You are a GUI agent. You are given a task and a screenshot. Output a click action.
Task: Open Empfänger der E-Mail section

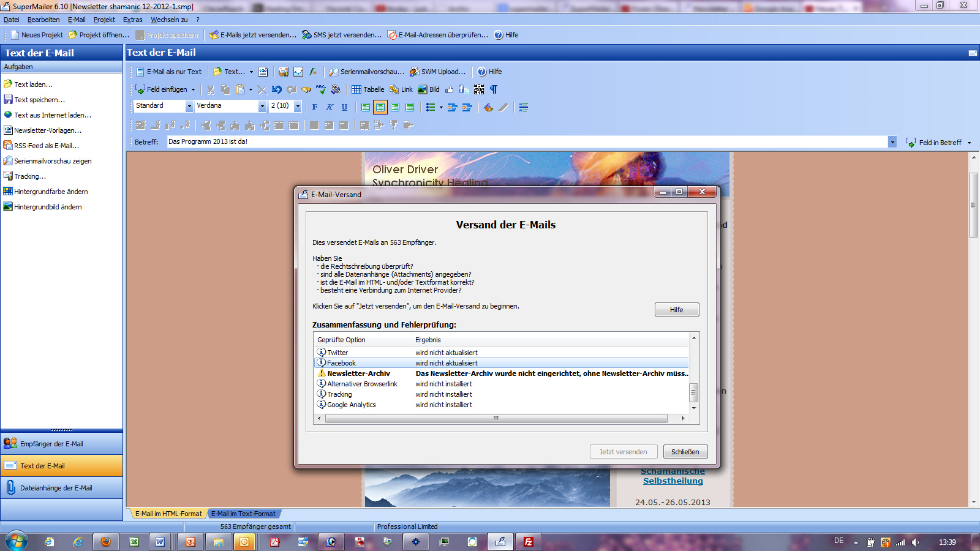click(61, 444)
